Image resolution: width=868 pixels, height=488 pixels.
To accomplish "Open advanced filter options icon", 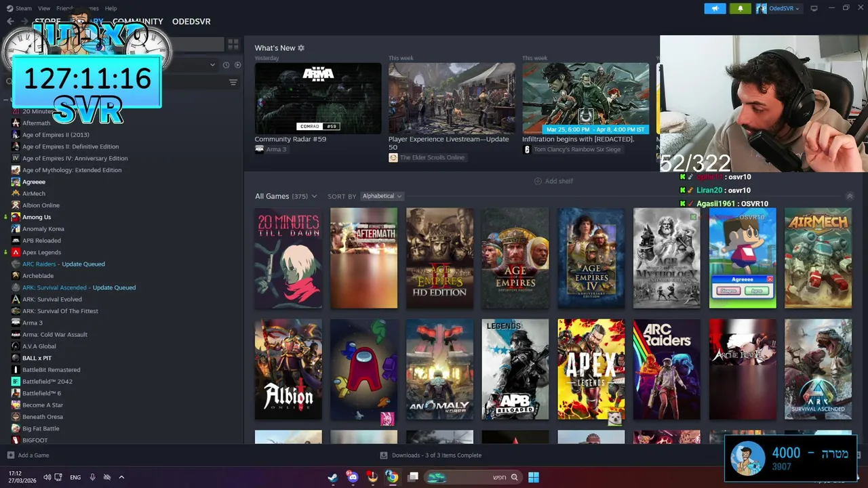I will point(233,82).
